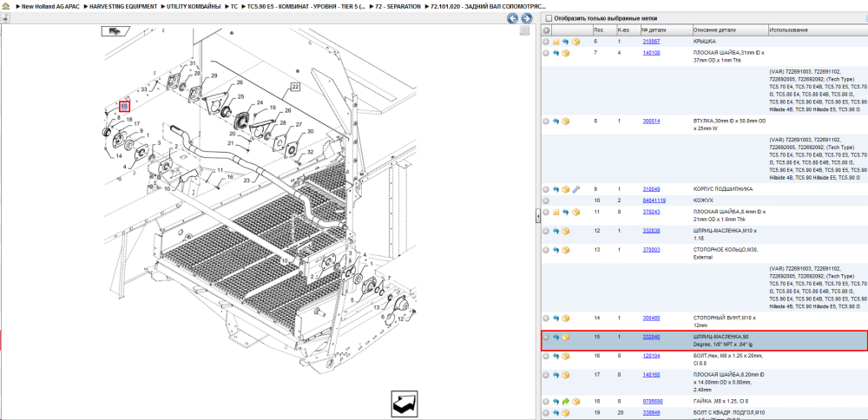This screenshot has height=420, width=868.
Task: Click 'Использование' column header
Action: [x=818, y=30]
